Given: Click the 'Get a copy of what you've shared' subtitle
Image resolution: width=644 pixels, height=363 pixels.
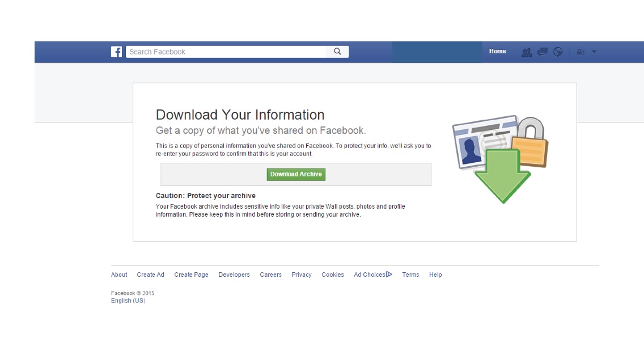Looking at the screenshot, I should (x=261, y=130).
